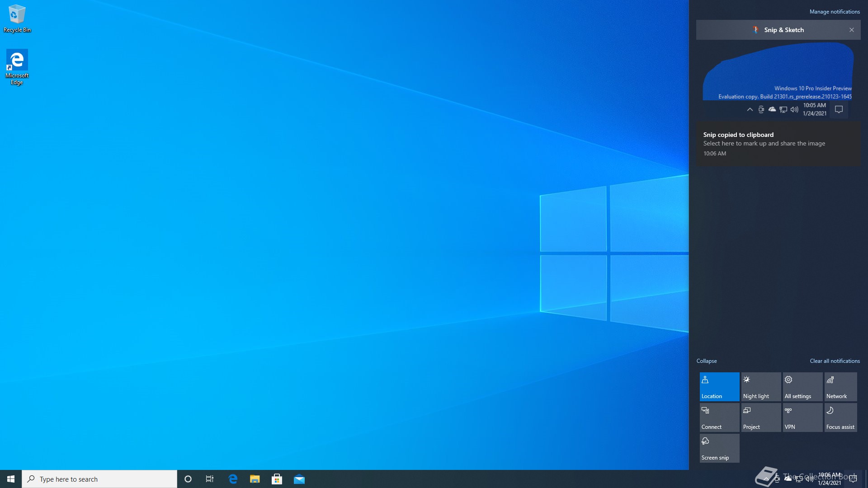Click the taskbar clock showing 1/24/2021

(x=830, y=479)
